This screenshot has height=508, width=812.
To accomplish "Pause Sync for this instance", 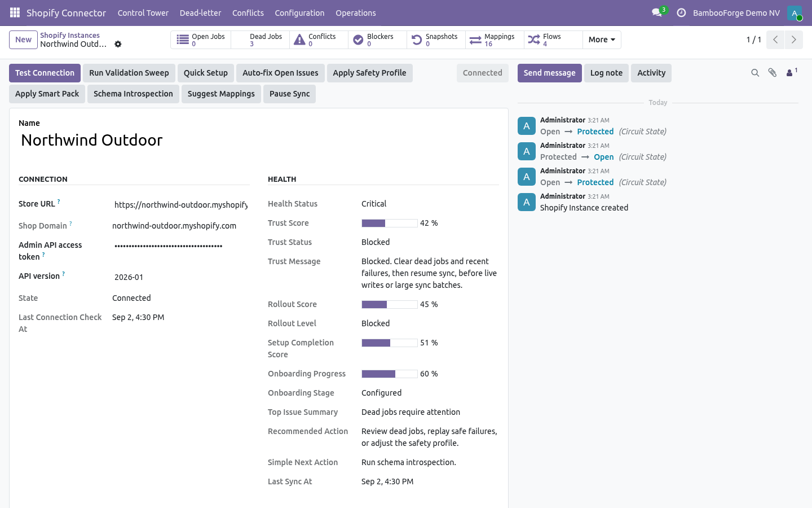I will point(289,94).
